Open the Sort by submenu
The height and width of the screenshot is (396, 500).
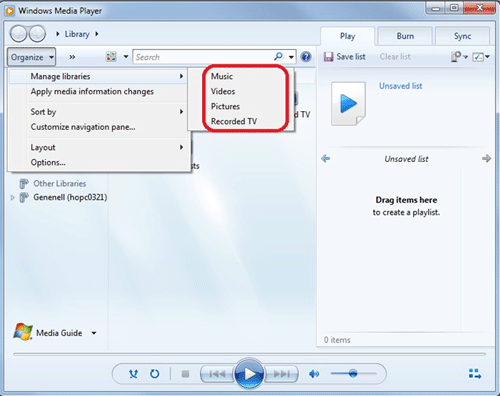pos(98,112)
